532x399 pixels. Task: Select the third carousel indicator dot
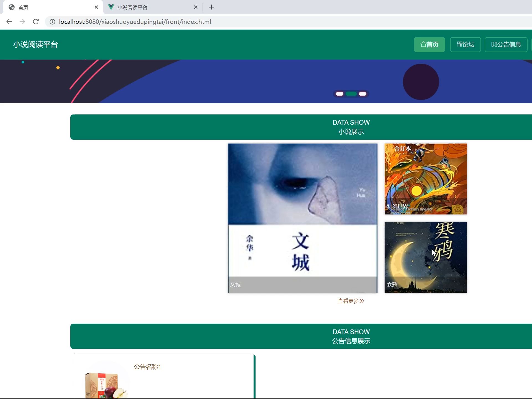[x=363, y=94]
